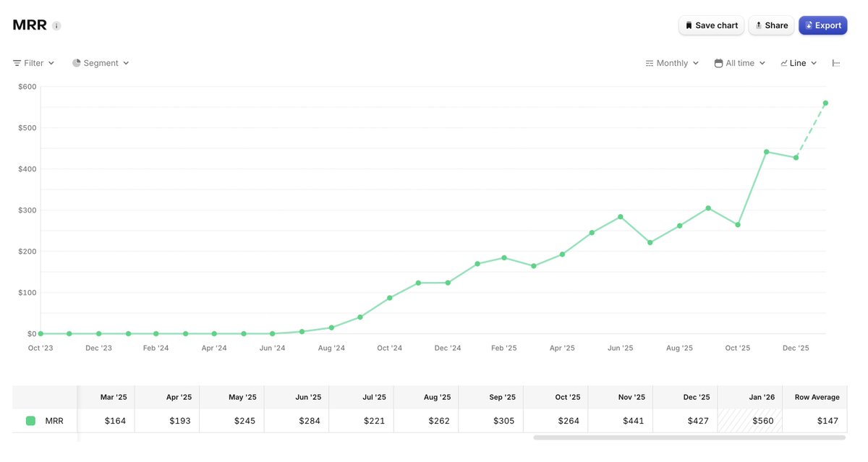Click the All time calendar icon
The width and height of the screenshot is (868, 462).
point(717,62)
